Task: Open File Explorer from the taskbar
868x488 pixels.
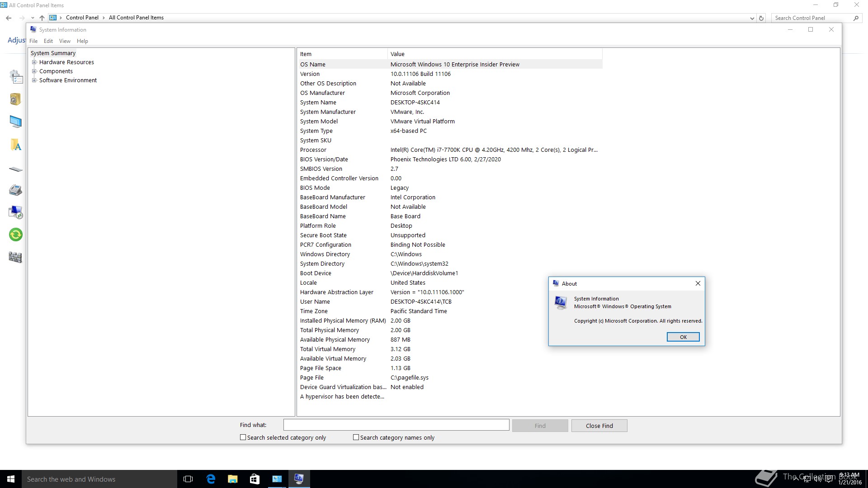Action: (x=232, y=479)
